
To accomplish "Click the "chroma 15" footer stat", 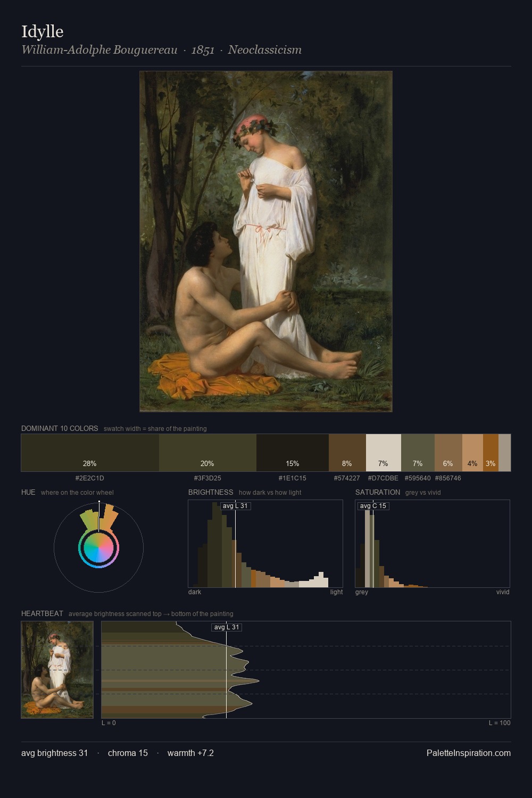I will coord(128,753).
